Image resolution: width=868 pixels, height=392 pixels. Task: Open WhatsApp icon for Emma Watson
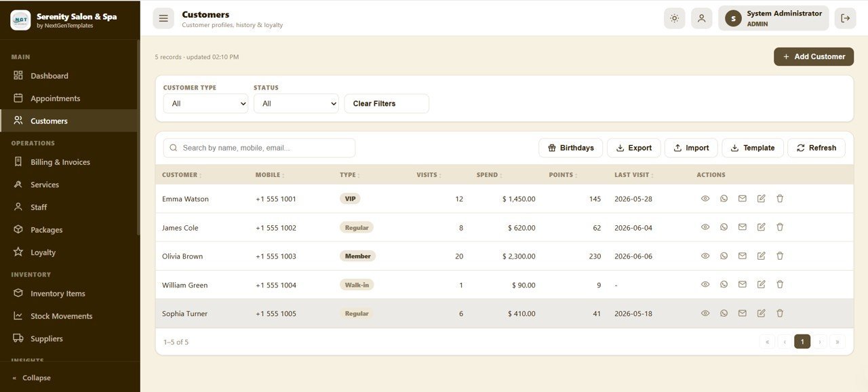[x=724, y=199]
